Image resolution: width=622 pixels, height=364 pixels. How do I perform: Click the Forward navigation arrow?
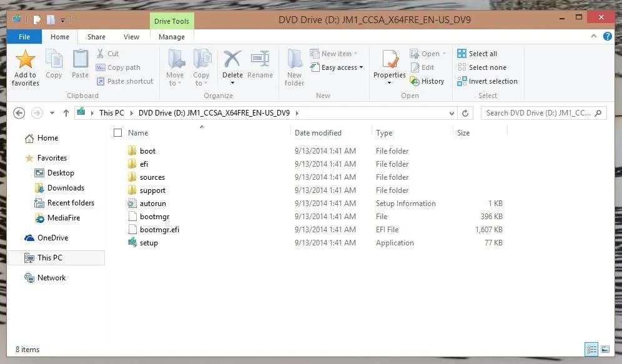37,113
